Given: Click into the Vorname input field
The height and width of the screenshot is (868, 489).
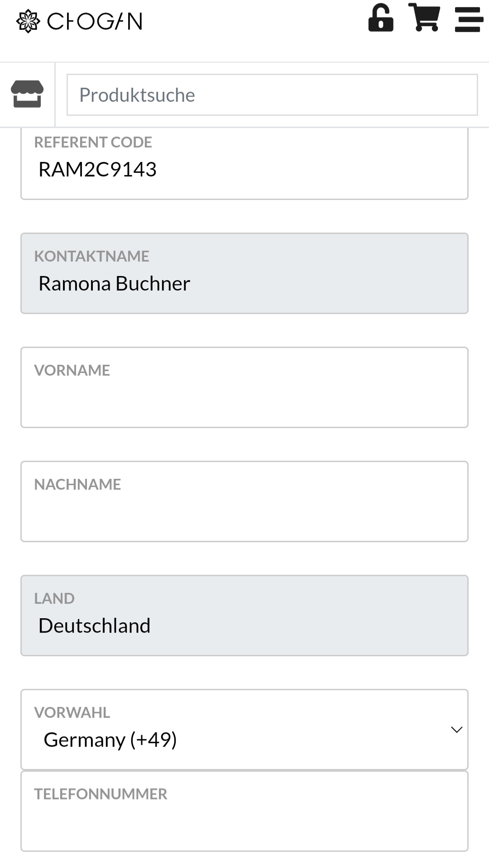Looking at the screenshot, I should pos(244,387).
